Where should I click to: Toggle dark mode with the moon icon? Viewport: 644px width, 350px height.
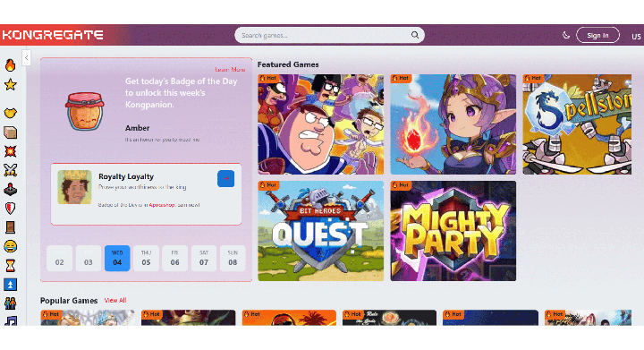[x=566, y=35]
